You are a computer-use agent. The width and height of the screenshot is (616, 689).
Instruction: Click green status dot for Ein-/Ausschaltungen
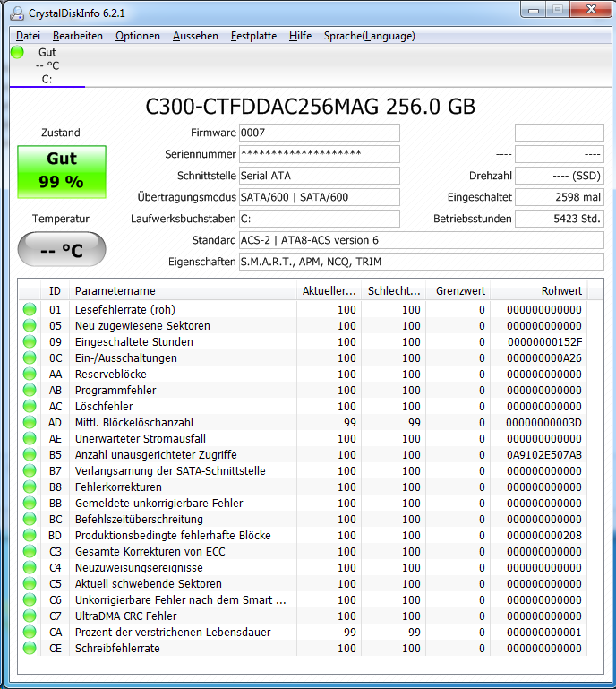30,357
